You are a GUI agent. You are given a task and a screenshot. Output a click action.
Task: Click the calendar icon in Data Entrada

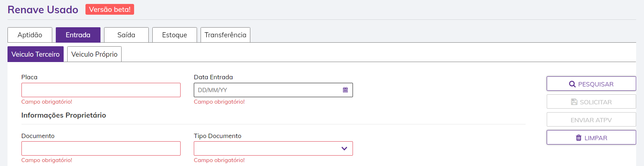pos(345,90)
